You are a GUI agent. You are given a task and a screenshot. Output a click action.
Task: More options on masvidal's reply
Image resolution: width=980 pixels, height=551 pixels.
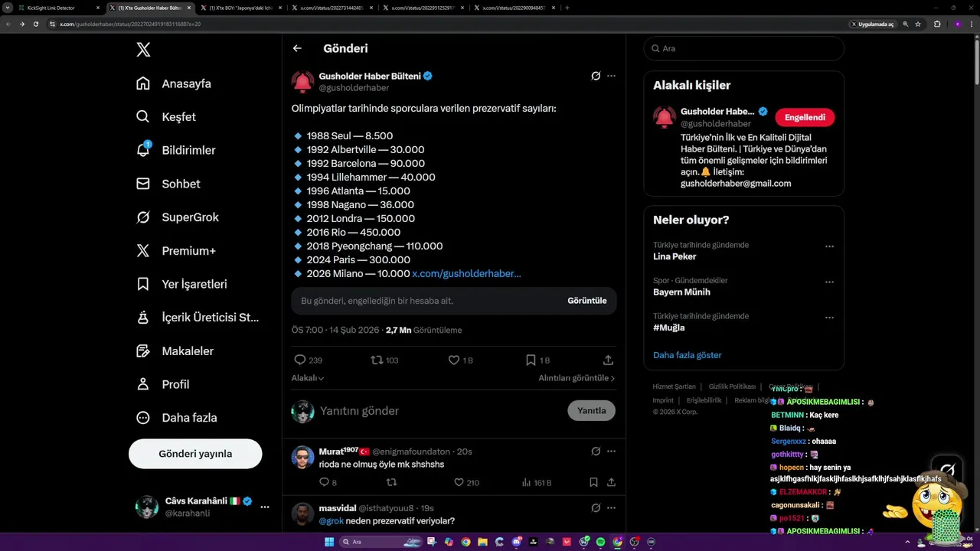(x=611, y=508)
